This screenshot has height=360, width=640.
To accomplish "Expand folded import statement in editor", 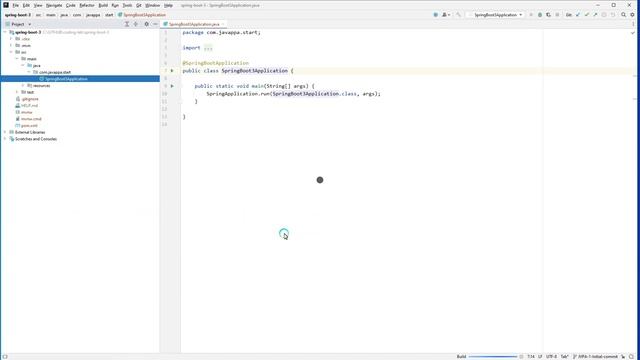I will [x=208, y=48].
